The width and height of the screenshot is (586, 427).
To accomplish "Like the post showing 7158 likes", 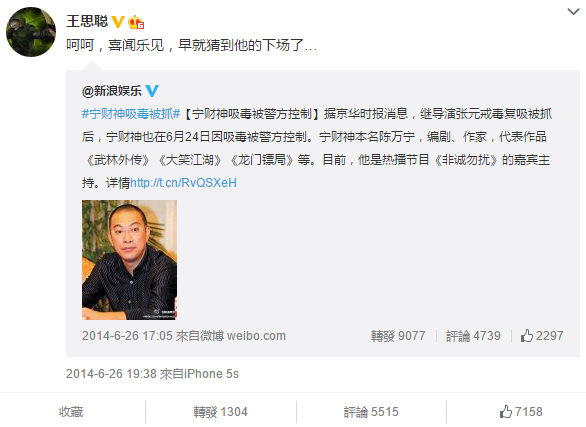I will [x=521, y=412].
